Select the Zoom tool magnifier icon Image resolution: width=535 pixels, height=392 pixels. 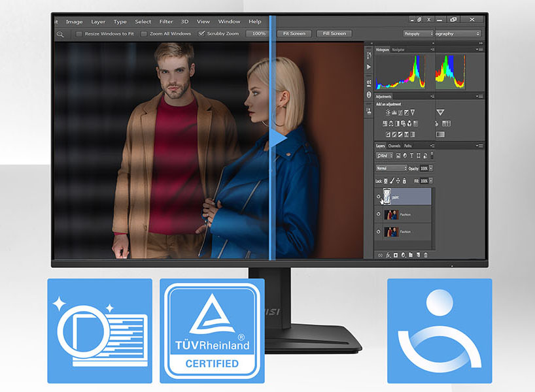pos(60,34)
